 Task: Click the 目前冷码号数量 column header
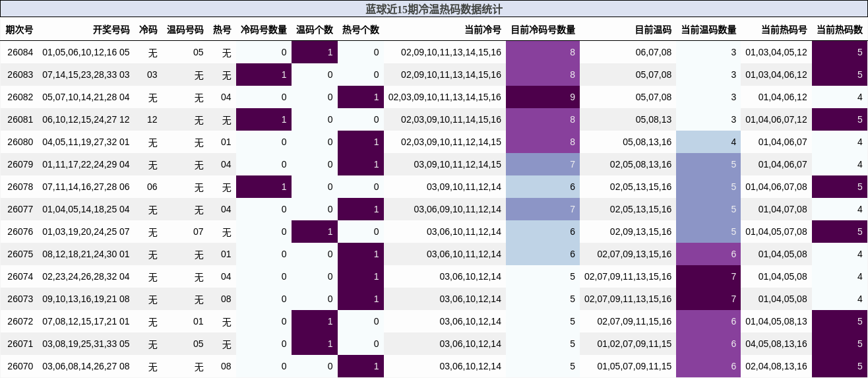pyautogui.click(x=543, y=30)
